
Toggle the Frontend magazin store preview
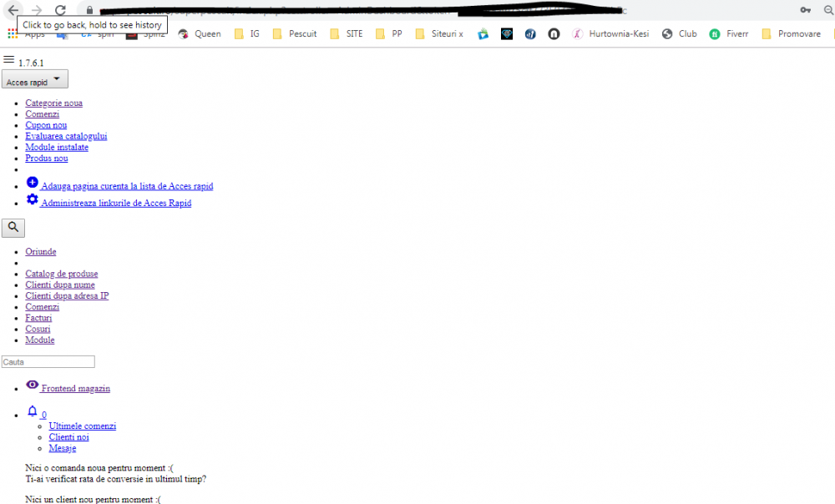[x=75, y=388]
